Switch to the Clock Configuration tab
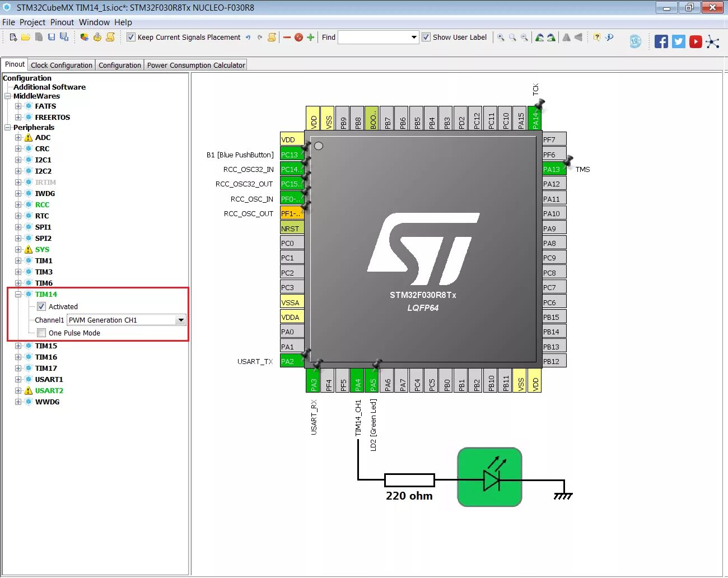The width and height of the screenshot is (728, 578). click(x=61, y=64)
